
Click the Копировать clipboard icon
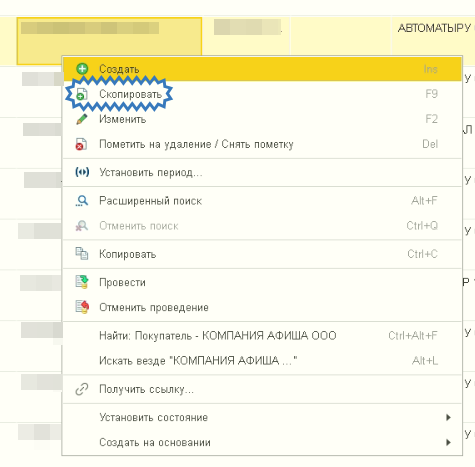tap(82, 254)
